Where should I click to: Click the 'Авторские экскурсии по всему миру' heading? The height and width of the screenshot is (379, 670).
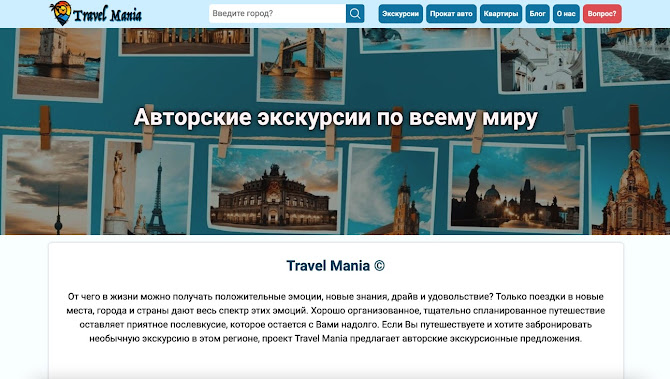point(335,117)
